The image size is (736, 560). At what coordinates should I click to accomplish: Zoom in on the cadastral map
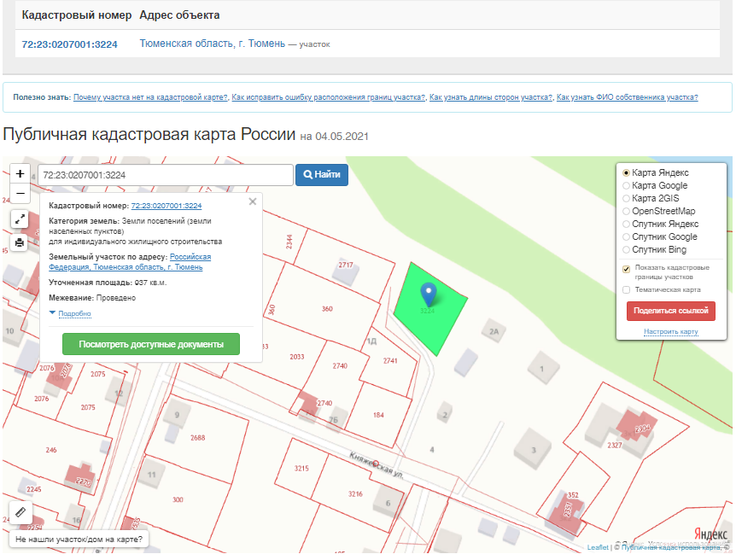(x=20, y=174)
